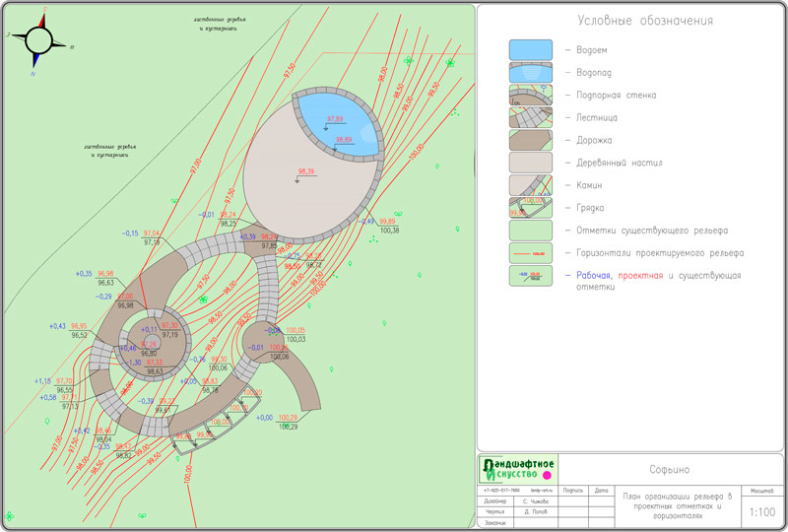This screenshot has width=788, height=532.
Task: Click the Грядка legend label
Action: (590, 208)
